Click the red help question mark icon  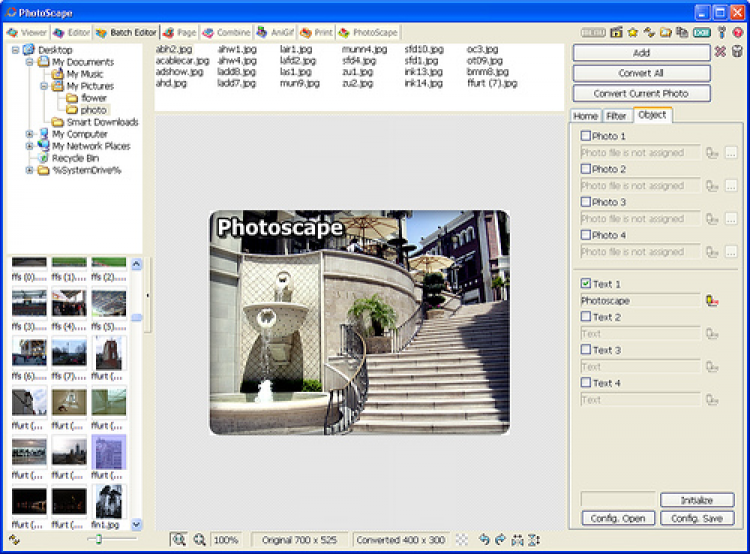pos(737,33)
